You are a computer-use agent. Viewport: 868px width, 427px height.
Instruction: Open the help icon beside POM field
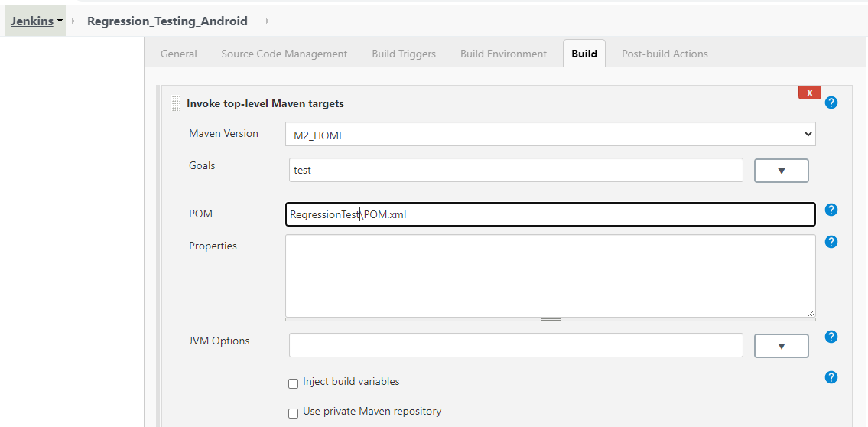coord(831,210)
